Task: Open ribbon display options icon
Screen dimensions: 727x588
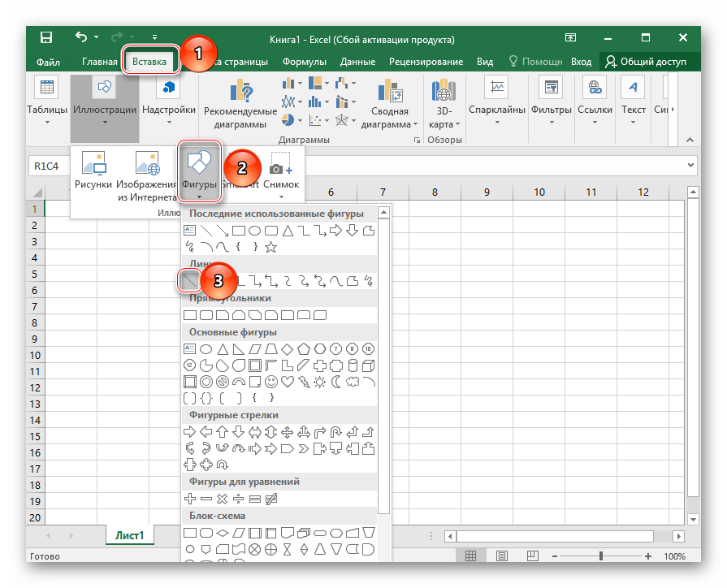Action: click(571, 37)
